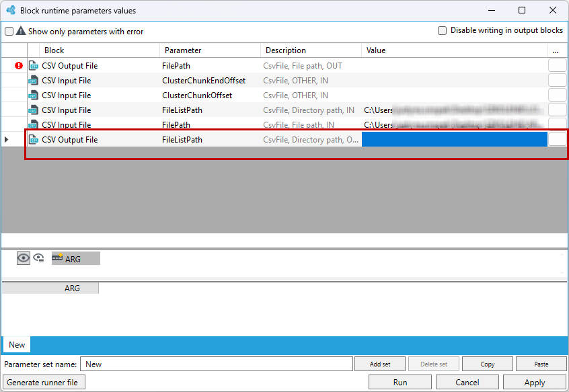
Task: Click the Run button
Action: pos(400,382)
